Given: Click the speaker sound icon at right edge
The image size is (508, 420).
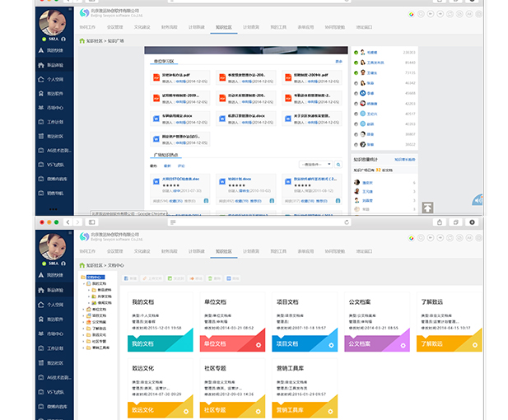Looking at the screenshot, I should [478, 200].
